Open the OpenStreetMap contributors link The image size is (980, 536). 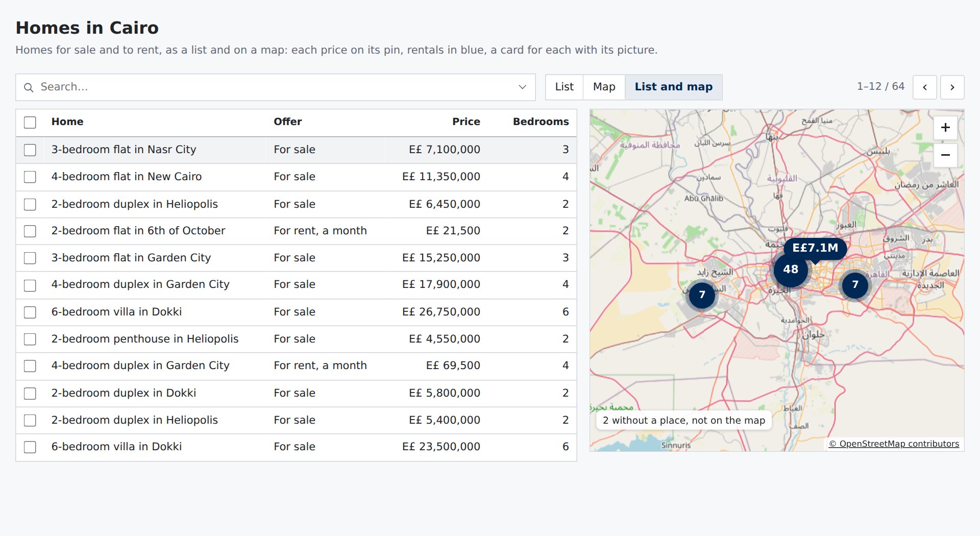[x=894, y=444]
